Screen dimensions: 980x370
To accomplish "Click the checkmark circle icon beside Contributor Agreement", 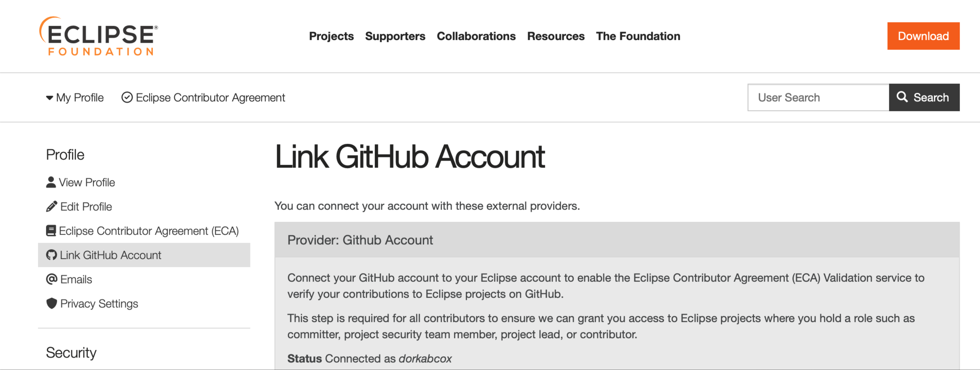I will click(x=127, y=98).
